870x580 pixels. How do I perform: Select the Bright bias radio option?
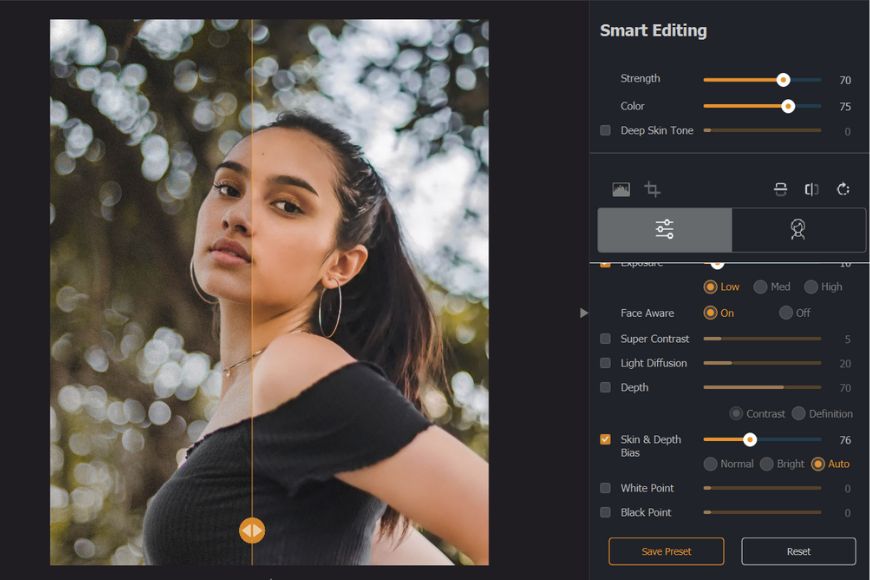(766, 464)
